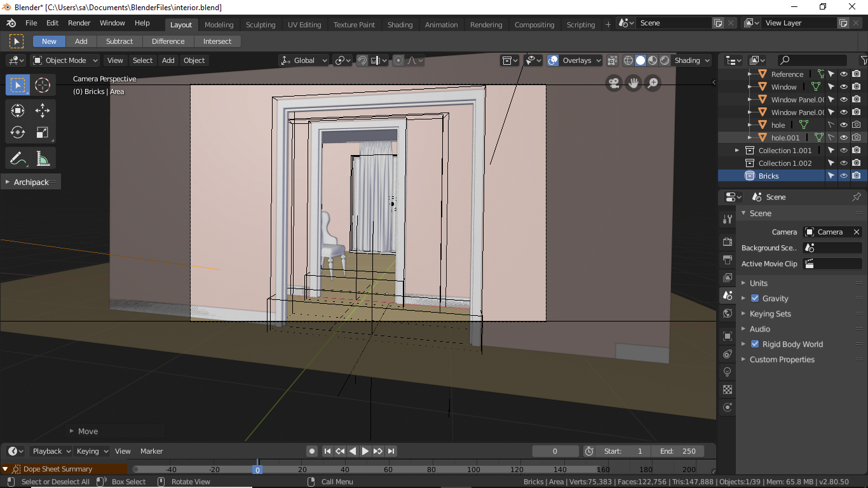Toggle snapping magnet icon
This screenshot has width=868, height=488.
click(362, 60)
